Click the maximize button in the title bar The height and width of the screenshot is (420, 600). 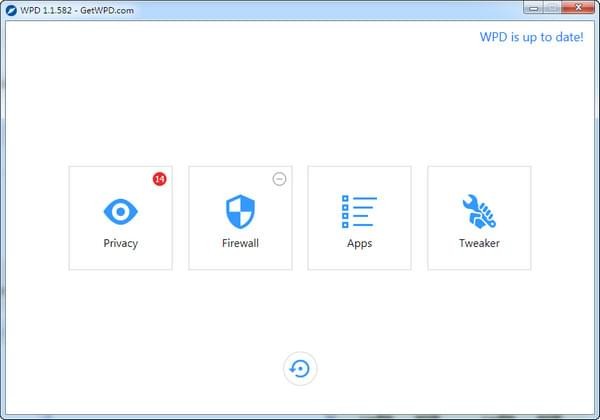click(552, 8)
